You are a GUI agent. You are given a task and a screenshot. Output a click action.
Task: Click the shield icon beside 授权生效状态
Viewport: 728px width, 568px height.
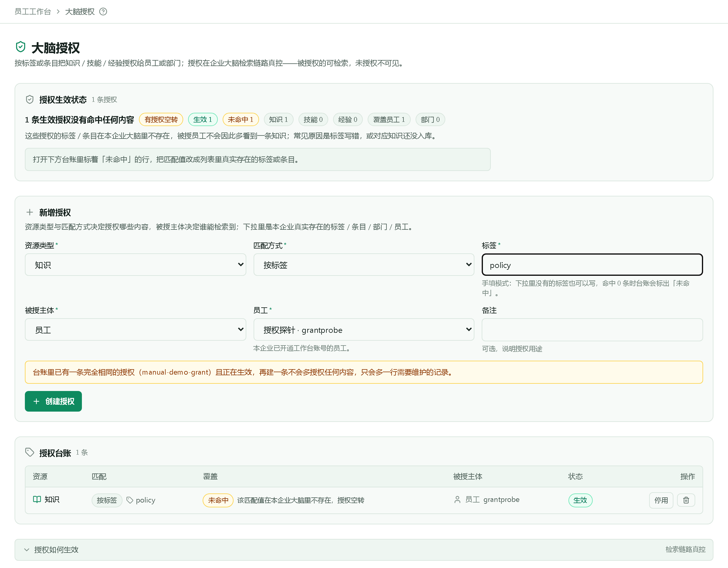pyautogui.click(x=30, y=100)
